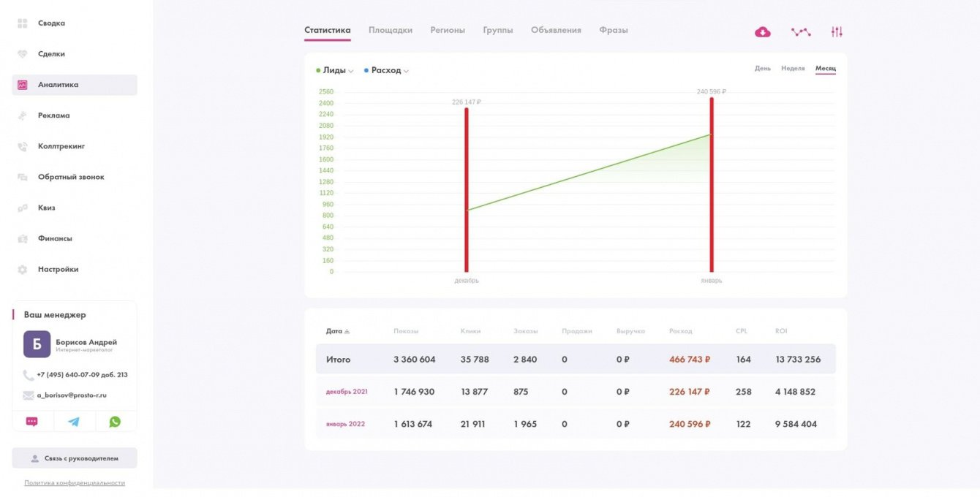
Task: Switch chart period to Неделя
Action: pyautogui.click(x=793, y=68)
